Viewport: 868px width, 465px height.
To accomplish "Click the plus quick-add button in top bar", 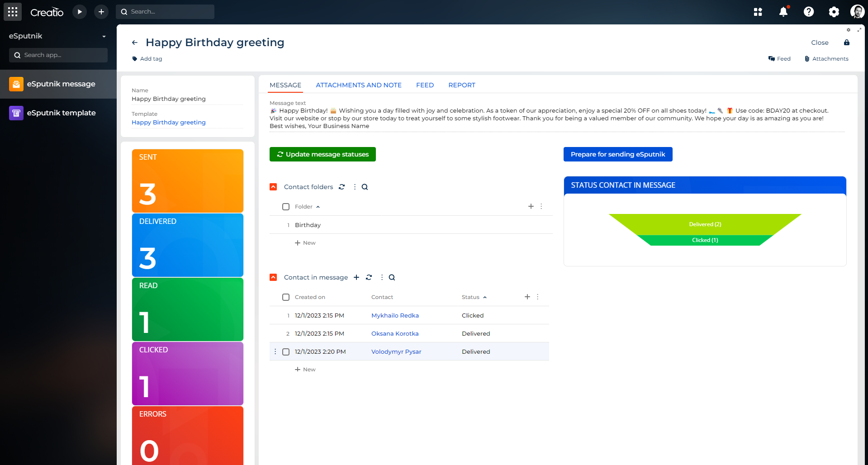I will (101, 12).
